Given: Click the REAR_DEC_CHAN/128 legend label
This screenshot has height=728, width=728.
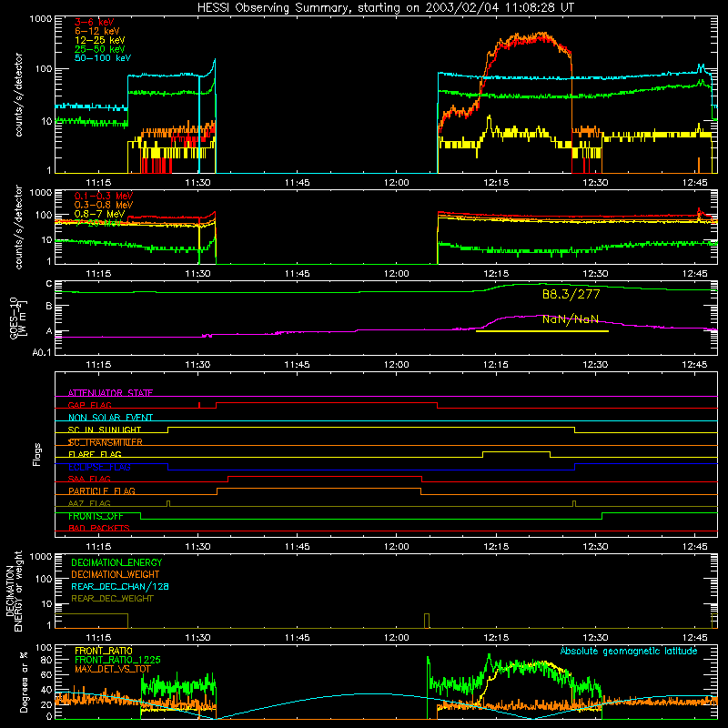Looking at the screenshot, I should (x=120, y=586).
